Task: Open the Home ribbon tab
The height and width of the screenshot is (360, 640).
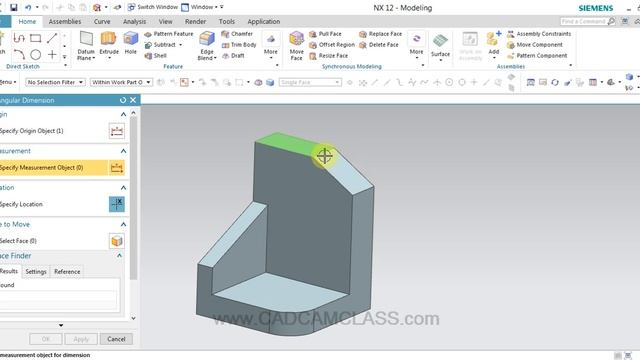Action: [27, 21]
